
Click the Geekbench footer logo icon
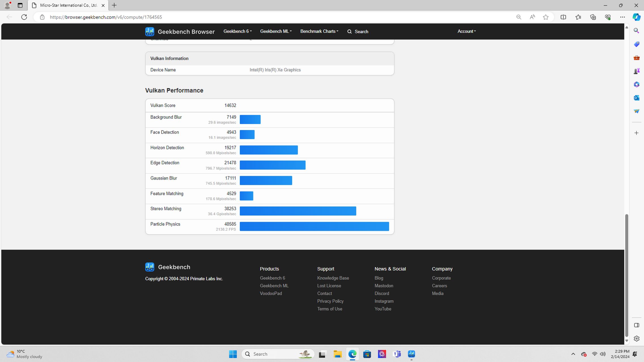pos(150,267)
